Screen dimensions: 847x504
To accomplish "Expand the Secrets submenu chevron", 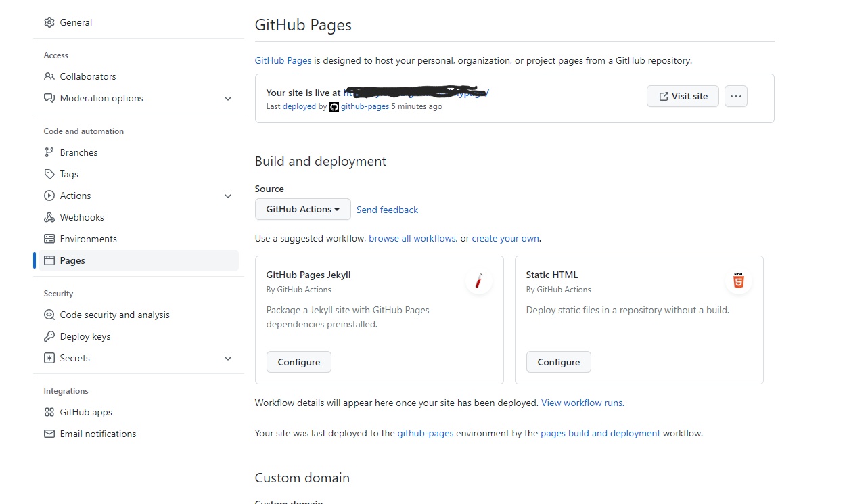I will pos(228,358).
